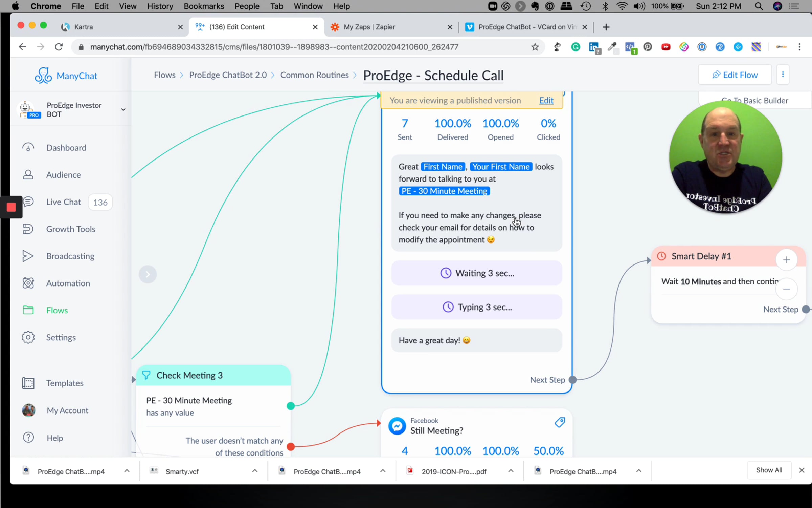
Task: Go to the Common Routines breadcrumb
Action: (314, 75)
